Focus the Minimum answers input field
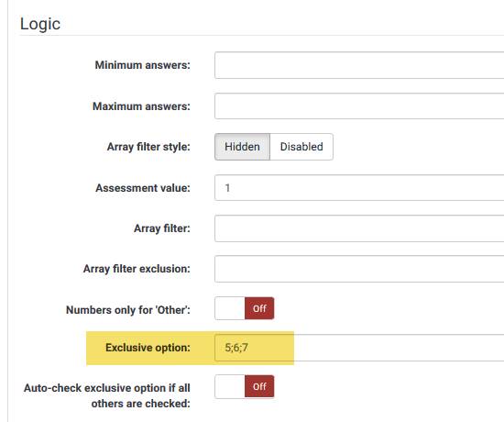Image resolution: width=504 pixels, height=422 pixels. (x=359, y=65)
